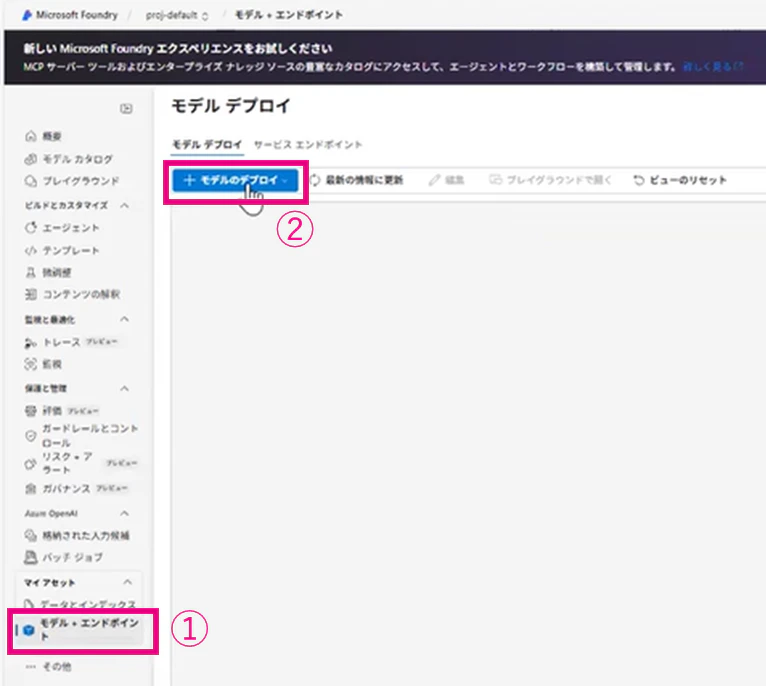Collapse the left navigation panel
766x686 pixels.
(126, 108)
